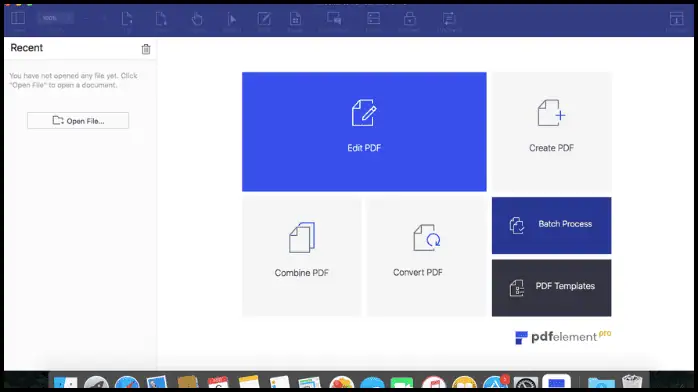Click the Protect lock icon in toolbar
698x392 pixels.
tap(410, 19)
